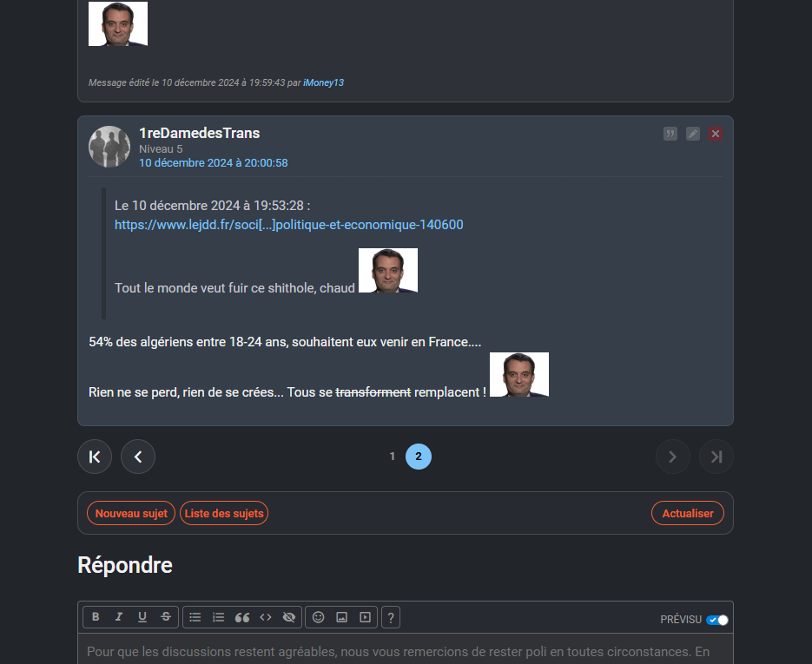Delete the post with the red X icon
The width and height of the screenshot is (812, 664).
point(716,134)
